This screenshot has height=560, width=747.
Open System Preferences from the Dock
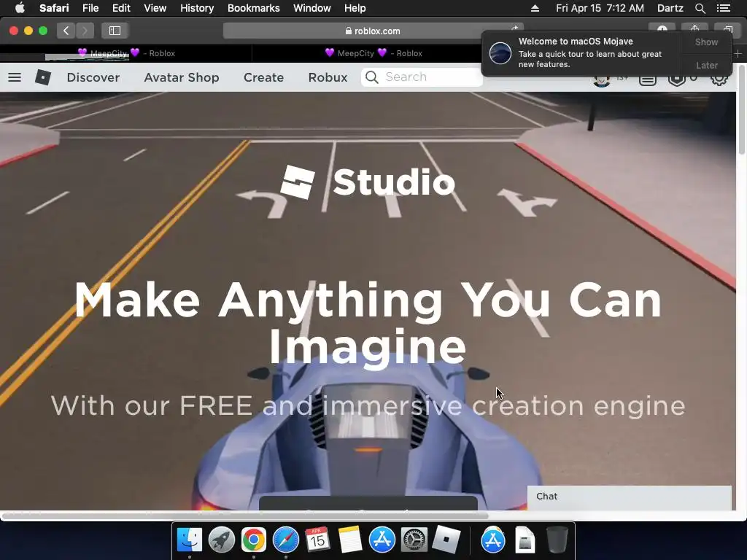(414, 540)
